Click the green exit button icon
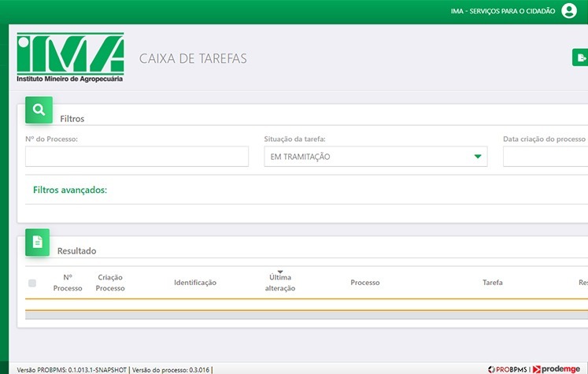Viewport: 588px width, 374px height. 580,57
